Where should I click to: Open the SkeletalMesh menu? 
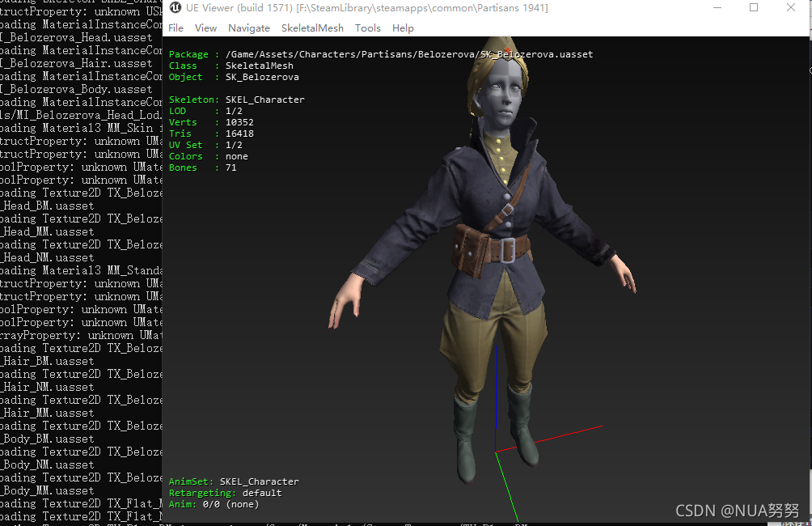click(x=312, y=28)
